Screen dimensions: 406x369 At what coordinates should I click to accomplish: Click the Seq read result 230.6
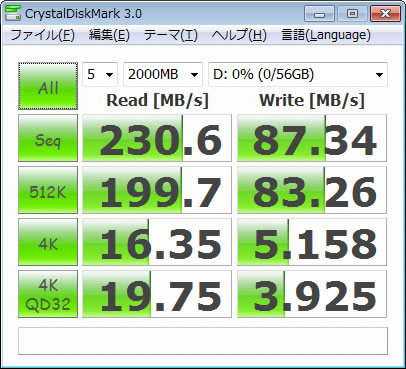(157, 138)
